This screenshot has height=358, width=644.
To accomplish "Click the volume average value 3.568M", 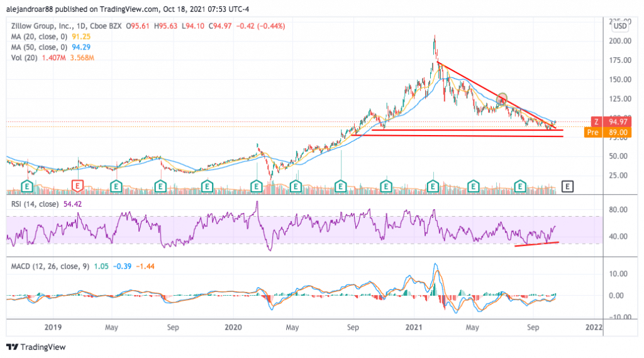I will click(82, 58).
